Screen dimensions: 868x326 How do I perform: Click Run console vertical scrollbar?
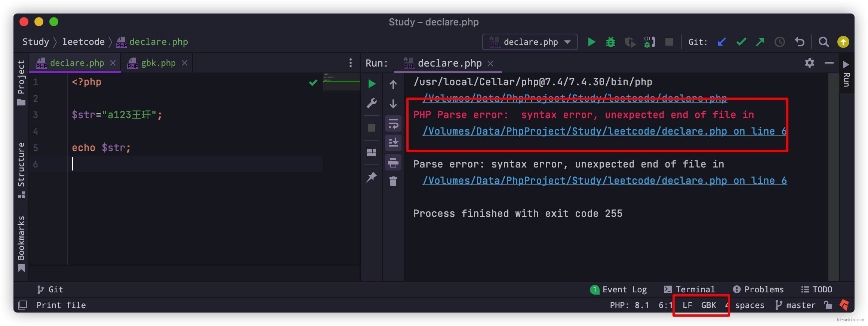[x=834, y=176]
